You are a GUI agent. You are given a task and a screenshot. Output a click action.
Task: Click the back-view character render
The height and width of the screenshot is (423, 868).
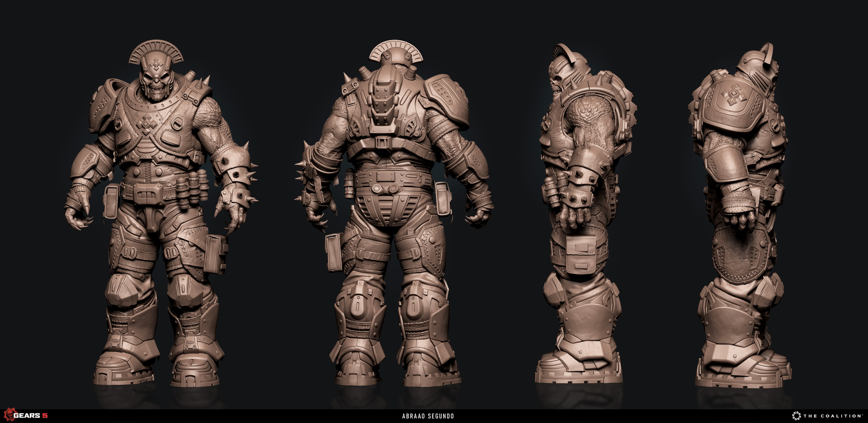point(394,214)
